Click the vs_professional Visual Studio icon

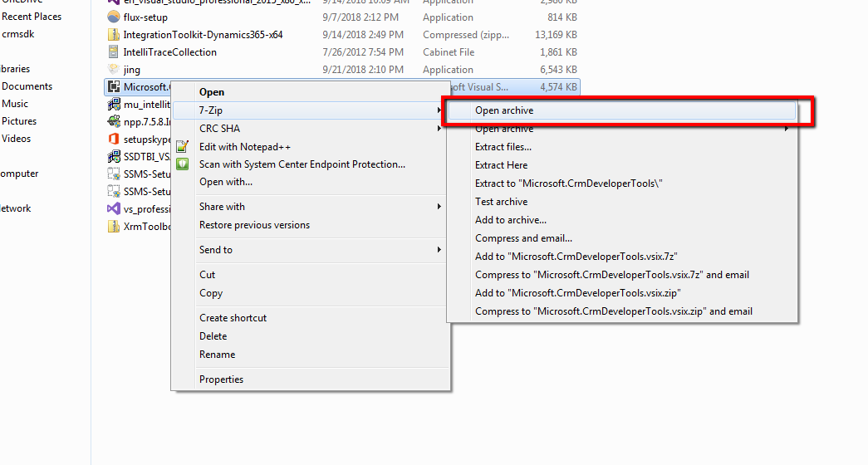pyautogui.click(x=114, y=208)
